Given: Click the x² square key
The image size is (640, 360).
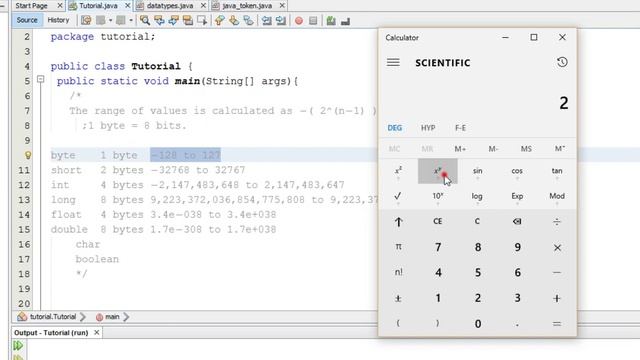Looking at the screenshot, I should 398,171.
